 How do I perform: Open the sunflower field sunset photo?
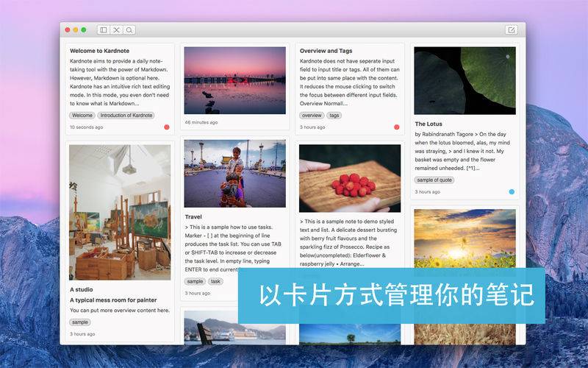coord(465,238)
